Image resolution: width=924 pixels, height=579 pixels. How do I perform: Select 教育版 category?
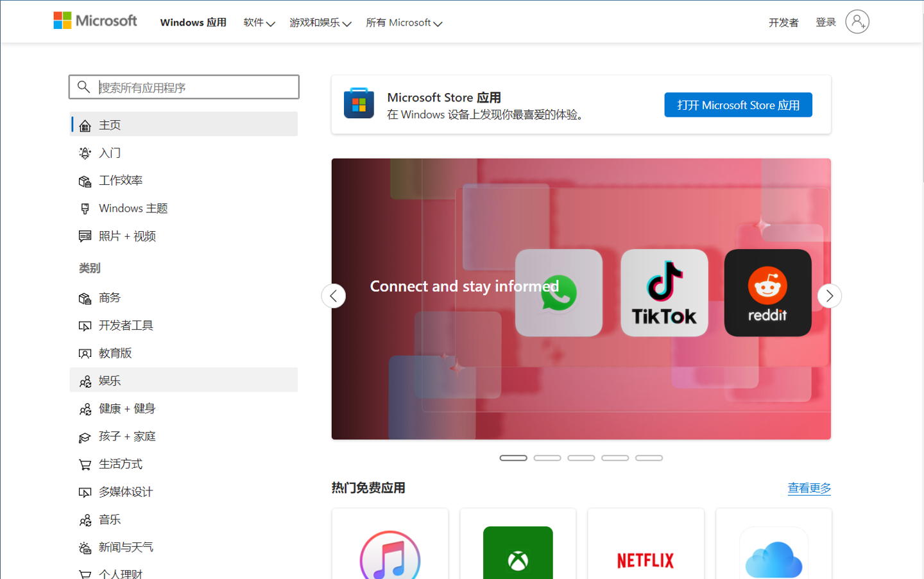coord(184,353)
